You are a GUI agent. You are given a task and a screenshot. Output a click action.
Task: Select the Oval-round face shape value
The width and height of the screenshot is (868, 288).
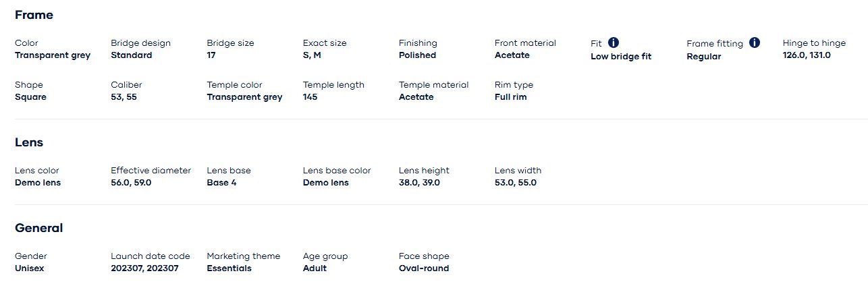[423, 268]
